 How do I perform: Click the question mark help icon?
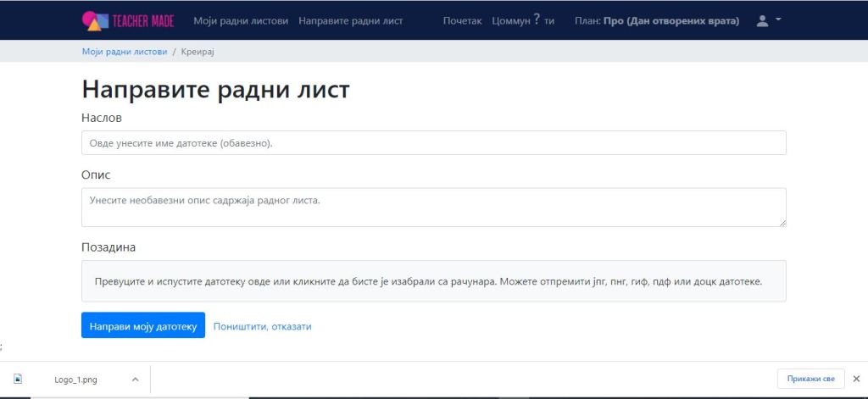click(537, 19)
